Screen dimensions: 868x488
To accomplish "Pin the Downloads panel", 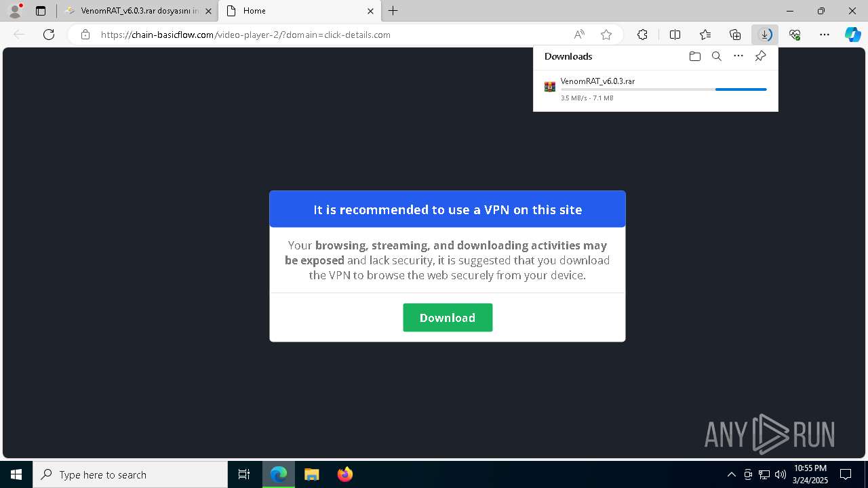I will coord(760,56).
